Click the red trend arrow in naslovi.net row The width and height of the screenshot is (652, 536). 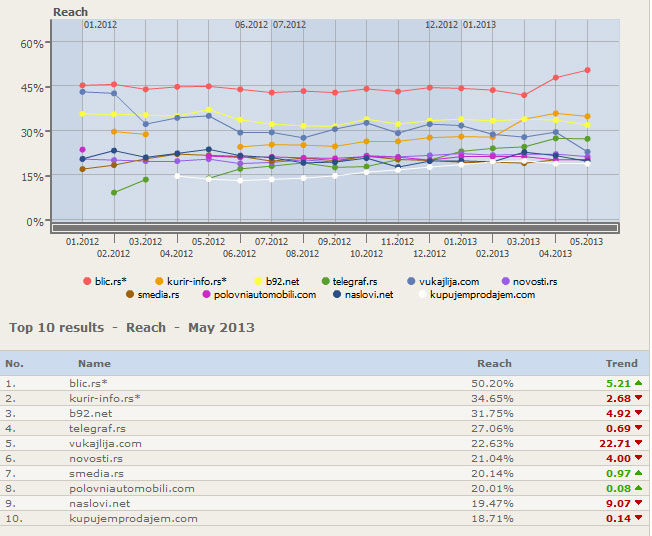[638, 503]
